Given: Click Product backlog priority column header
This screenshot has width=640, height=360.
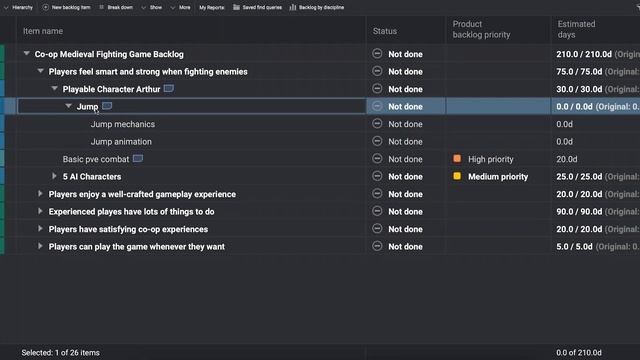Looking at the screenshot, I should 481,29.
